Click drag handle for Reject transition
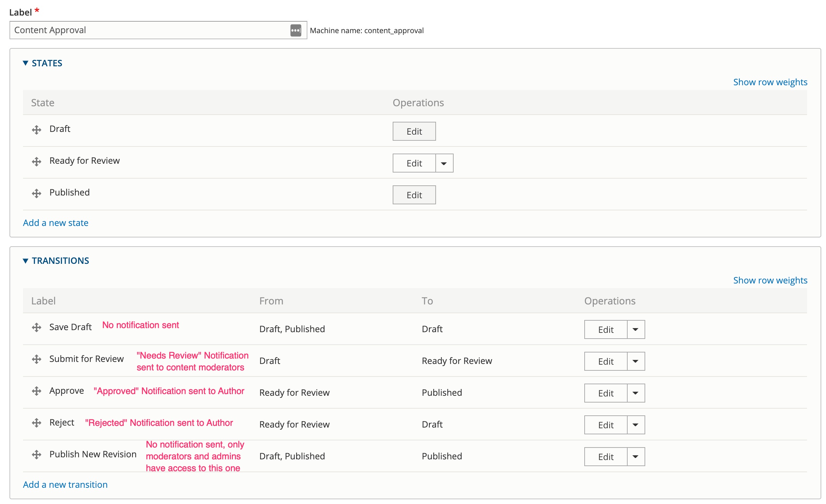This screenshot has width=826, height=504. point(37,423)
